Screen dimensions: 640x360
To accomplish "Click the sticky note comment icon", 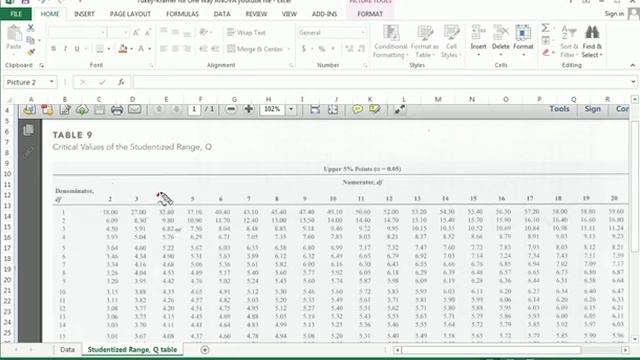I will pyautogui.click(x=358, y=109).
